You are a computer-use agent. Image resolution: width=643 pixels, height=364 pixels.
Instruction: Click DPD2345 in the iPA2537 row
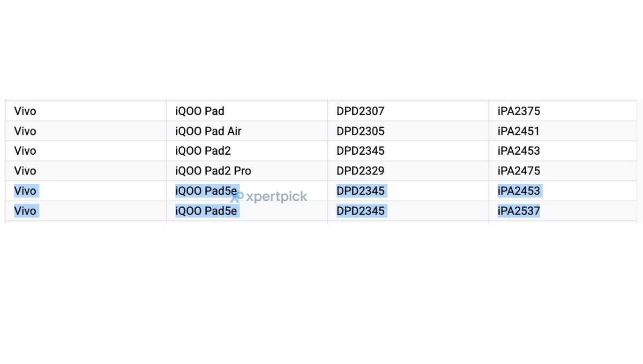pyautogui.click(x=361, y=211)
